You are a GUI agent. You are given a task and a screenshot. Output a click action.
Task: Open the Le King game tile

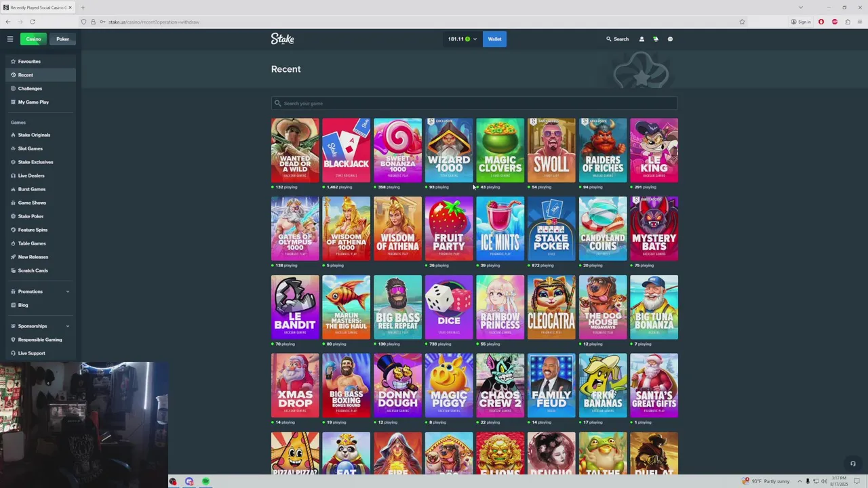654,150
